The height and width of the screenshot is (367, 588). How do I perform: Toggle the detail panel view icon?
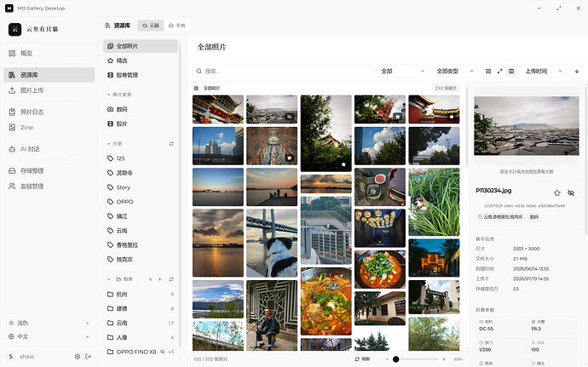(511, 72)
